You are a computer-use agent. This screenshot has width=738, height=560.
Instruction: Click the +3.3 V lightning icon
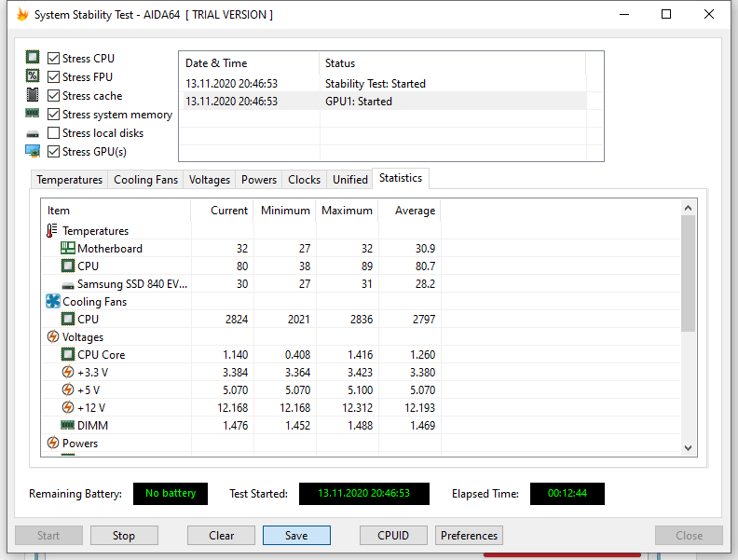68,372
